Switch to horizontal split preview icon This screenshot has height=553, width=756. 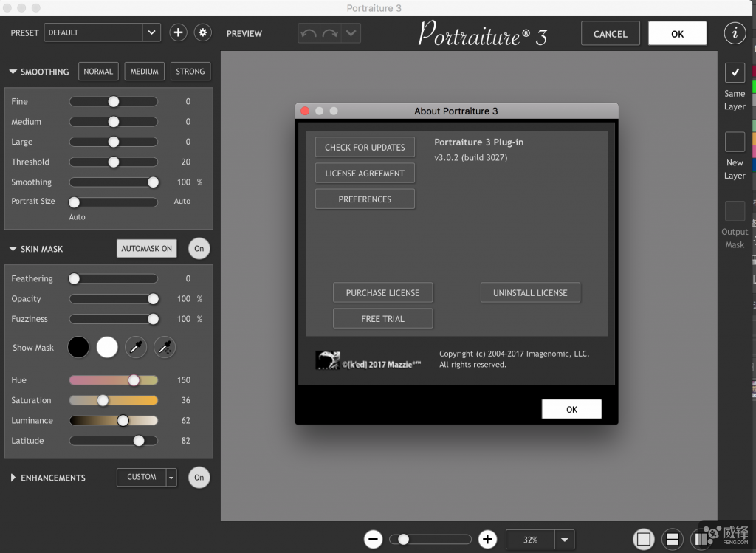pos(671,540)
